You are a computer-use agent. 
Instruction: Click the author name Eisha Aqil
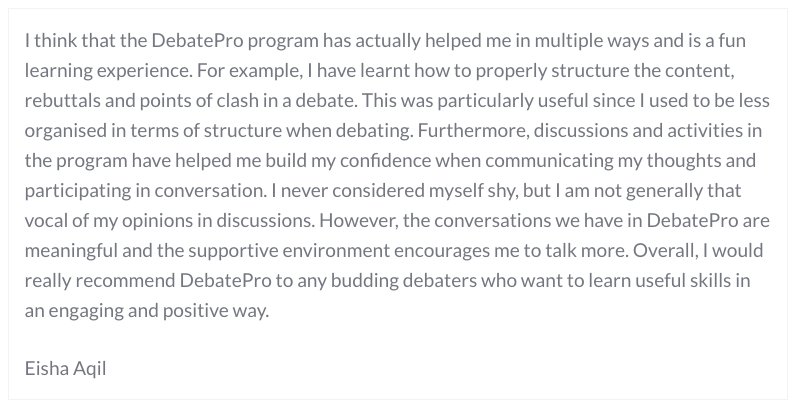tap(65, 369)
